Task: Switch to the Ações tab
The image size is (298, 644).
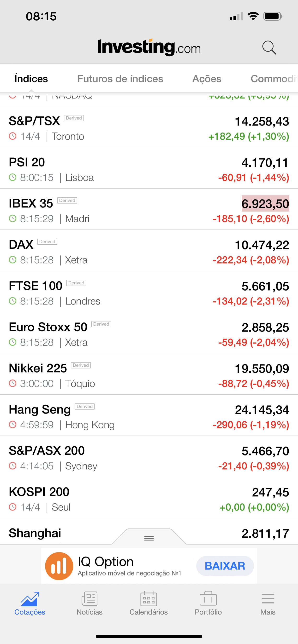Action: [207, 79]
